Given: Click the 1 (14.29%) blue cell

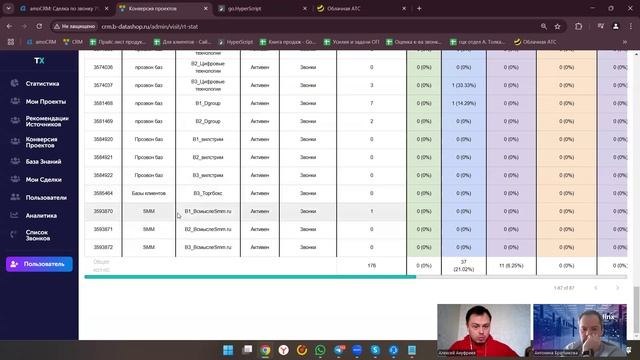Looking at the screenshot, I should coord(464,103).
